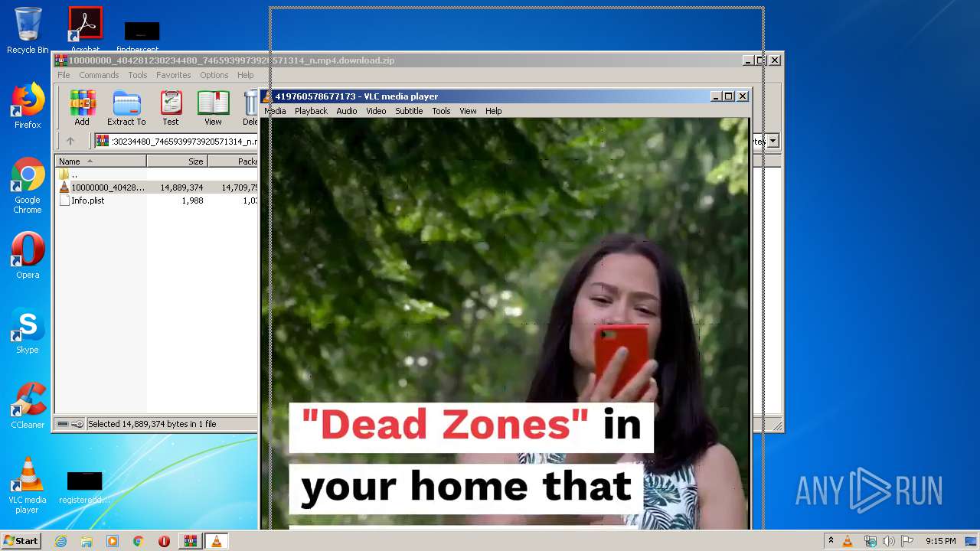Open the VLC media player desktop shortcut
This screenshot has width=980, height=551.
(28, 485)
